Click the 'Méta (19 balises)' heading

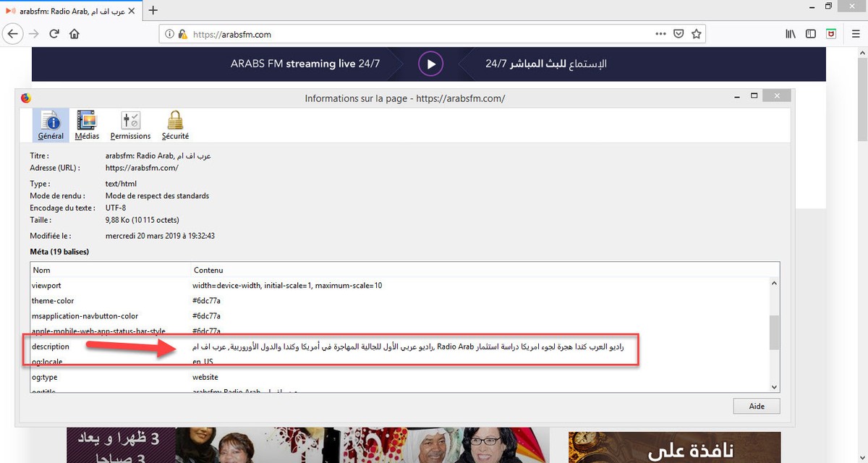point(59,252)
